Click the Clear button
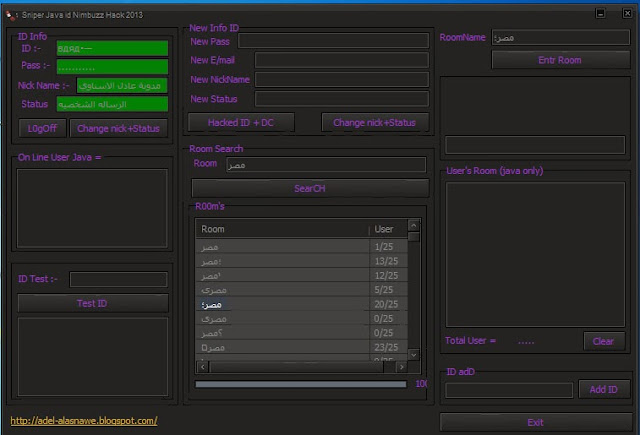Image resolution: width=640 pixels, height=435 pixels. click(x=604, y=341)
